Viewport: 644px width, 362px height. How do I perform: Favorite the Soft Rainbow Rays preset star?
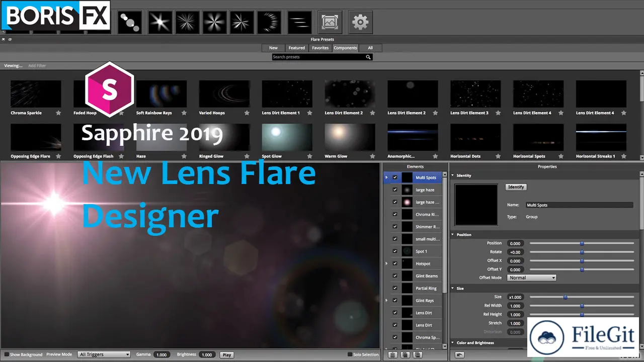click(184, 113)
